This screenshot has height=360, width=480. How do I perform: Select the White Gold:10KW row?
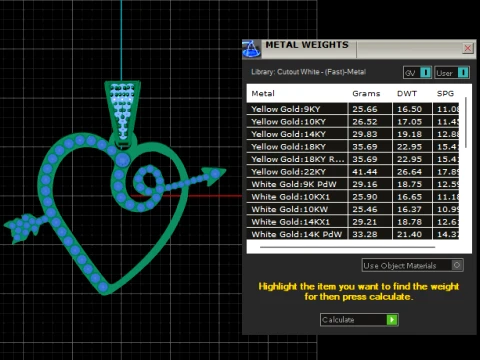click(x=353, y=209)
